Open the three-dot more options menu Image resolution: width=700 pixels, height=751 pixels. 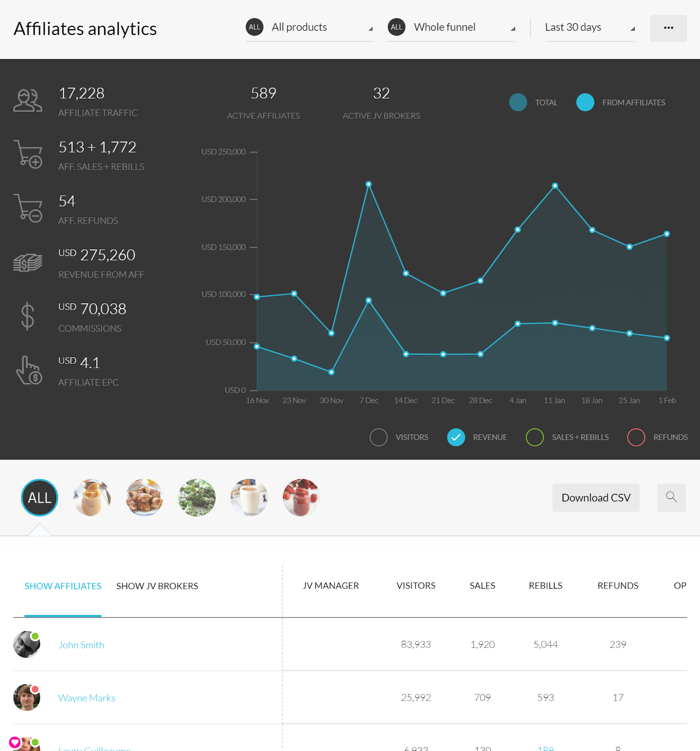tap(668, 28)
